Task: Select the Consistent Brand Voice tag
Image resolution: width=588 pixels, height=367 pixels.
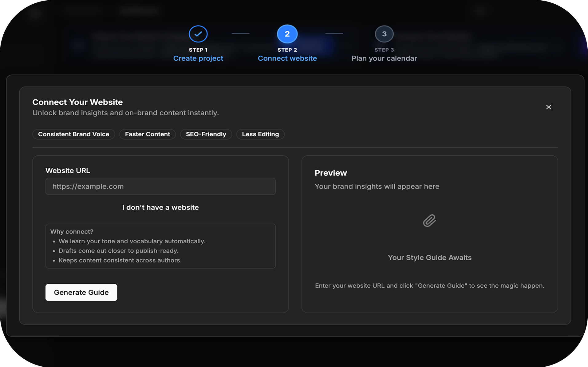Action: click(x=73, y=134)
